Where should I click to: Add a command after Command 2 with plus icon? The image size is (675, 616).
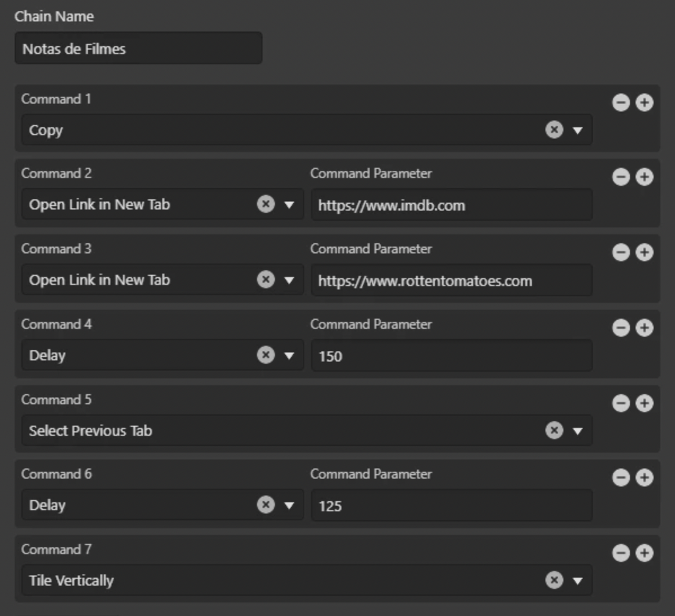coord(644,177)
